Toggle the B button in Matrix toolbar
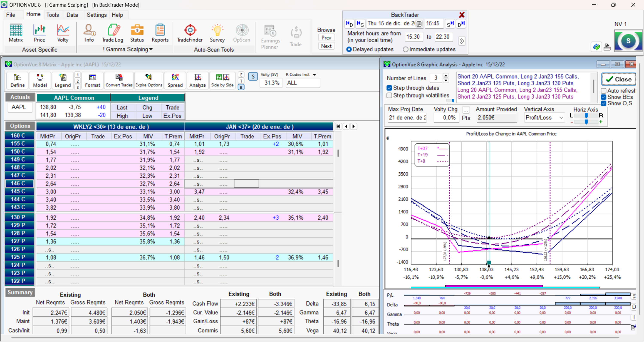This screenshot has height=342, width=644. [241, 87]
